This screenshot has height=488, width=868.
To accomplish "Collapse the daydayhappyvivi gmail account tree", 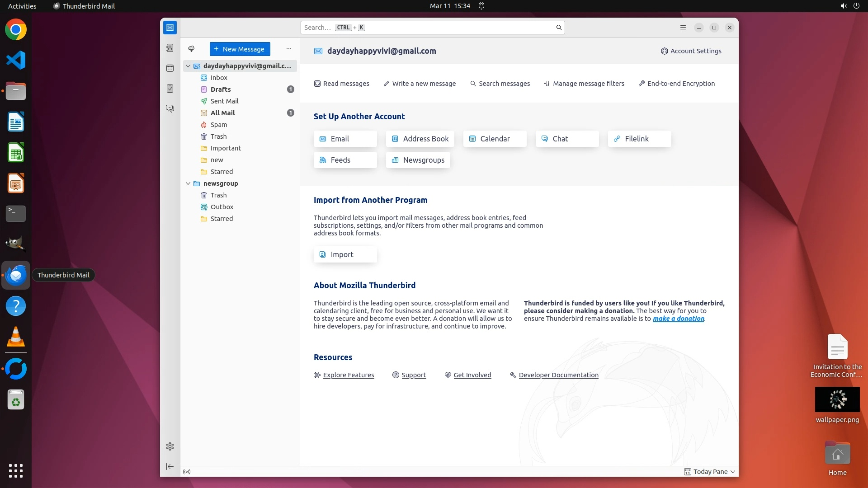I will pyautogui.click(x=188, y=66).
